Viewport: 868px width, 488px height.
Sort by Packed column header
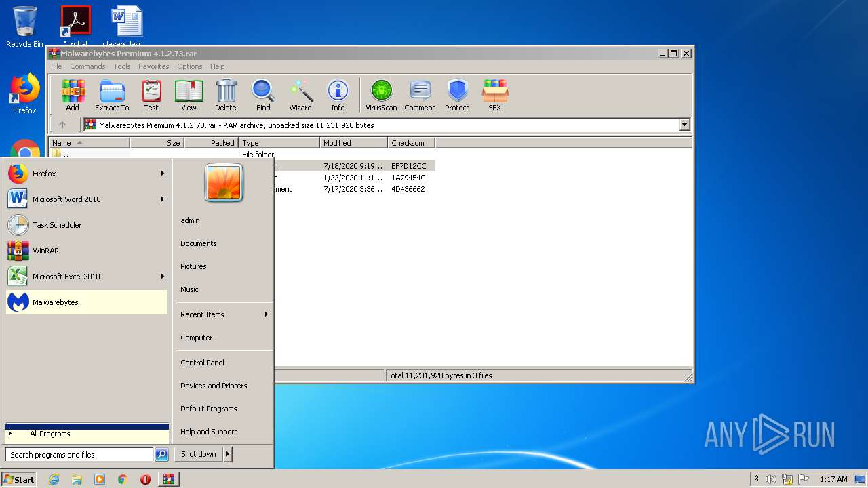coord(212,143)
